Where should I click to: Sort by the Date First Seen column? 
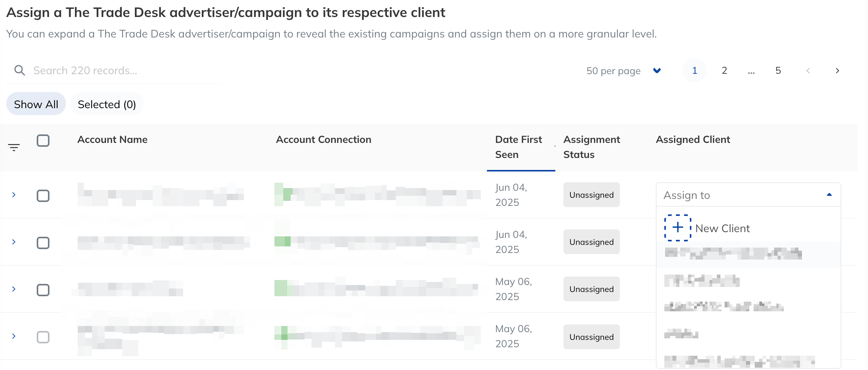click(518, 147)
